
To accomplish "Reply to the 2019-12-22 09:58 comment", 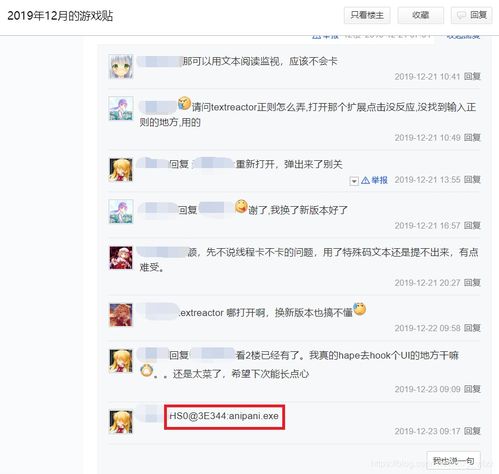I will click(x=472, y=328).
